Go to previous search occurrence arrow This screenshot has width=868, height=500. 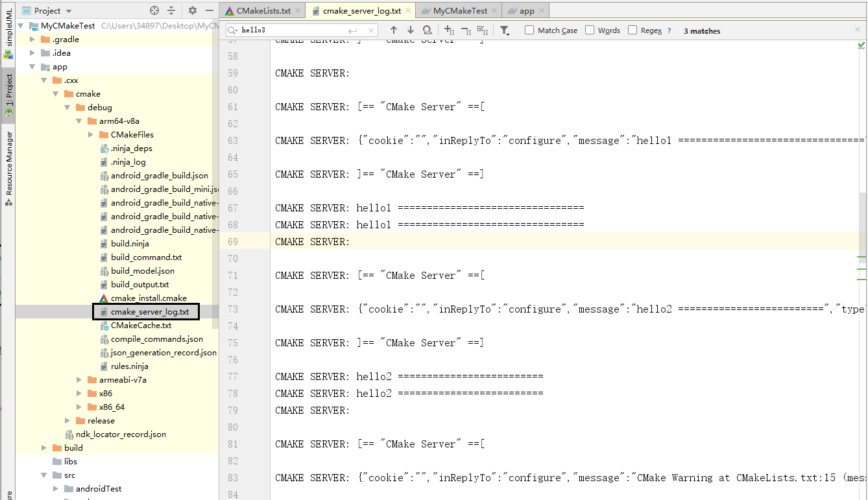pos(393,30)
